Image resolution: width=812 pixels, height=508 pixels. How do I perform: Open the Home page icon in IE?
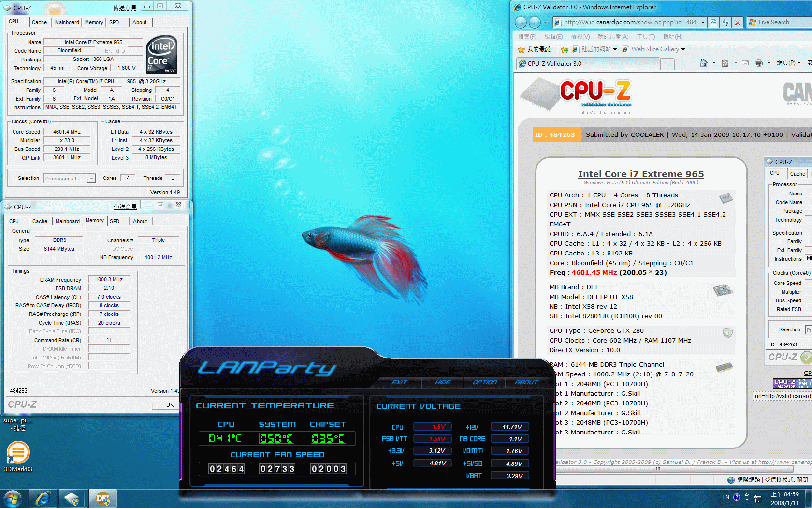pyautogui.click(x=704, y=63)
